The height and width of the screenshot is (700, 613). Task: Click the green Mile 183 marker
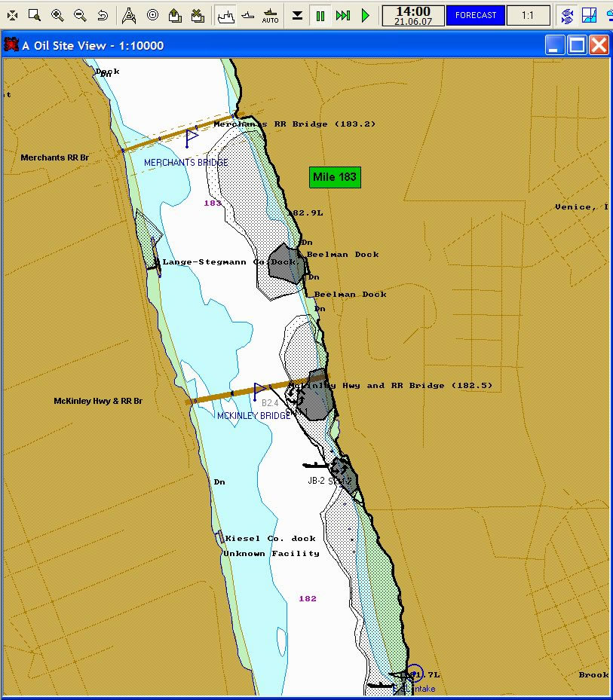coord(335,177)
